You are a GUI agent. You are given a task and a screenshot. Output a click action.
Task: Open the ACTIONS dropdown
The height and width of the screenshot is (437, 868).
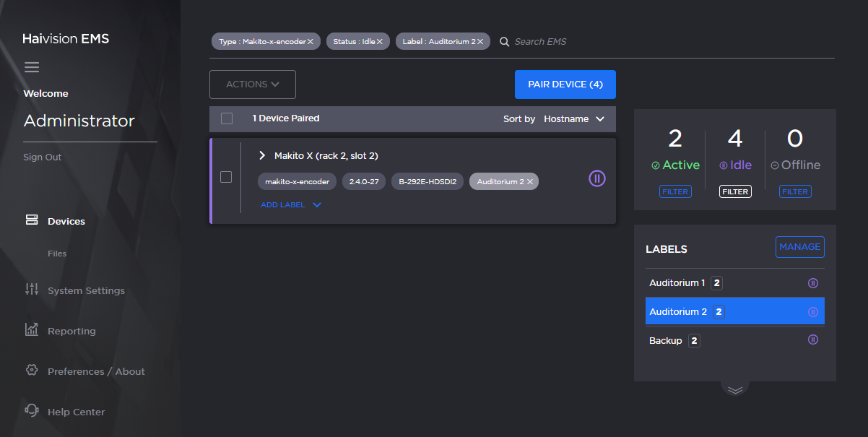tap(252, 84)
